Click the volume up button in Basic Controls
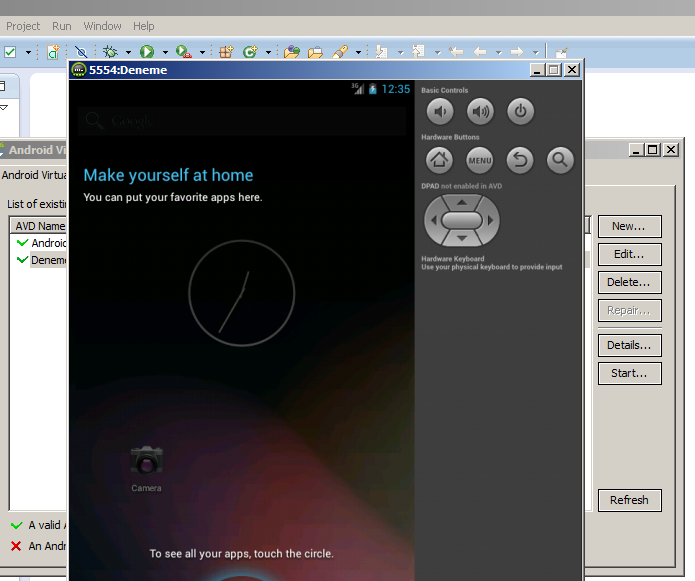 pyautogui.click(x=480, y=111)
